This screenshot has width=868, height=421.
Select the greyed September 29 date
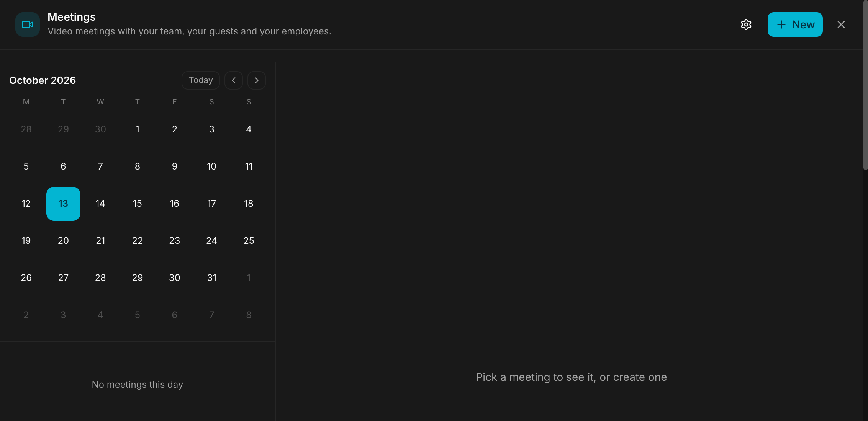63,129
